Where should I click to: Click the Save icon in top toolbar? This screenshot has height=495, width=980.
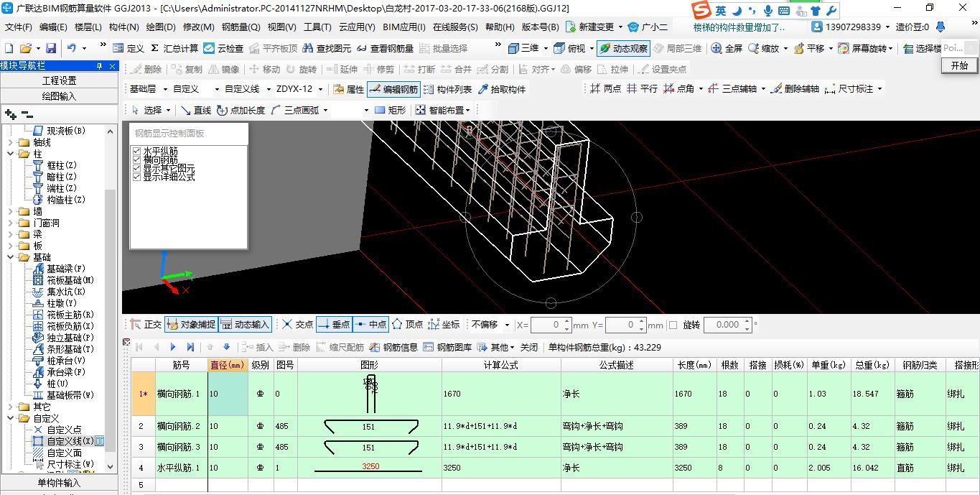click(51, 48)
